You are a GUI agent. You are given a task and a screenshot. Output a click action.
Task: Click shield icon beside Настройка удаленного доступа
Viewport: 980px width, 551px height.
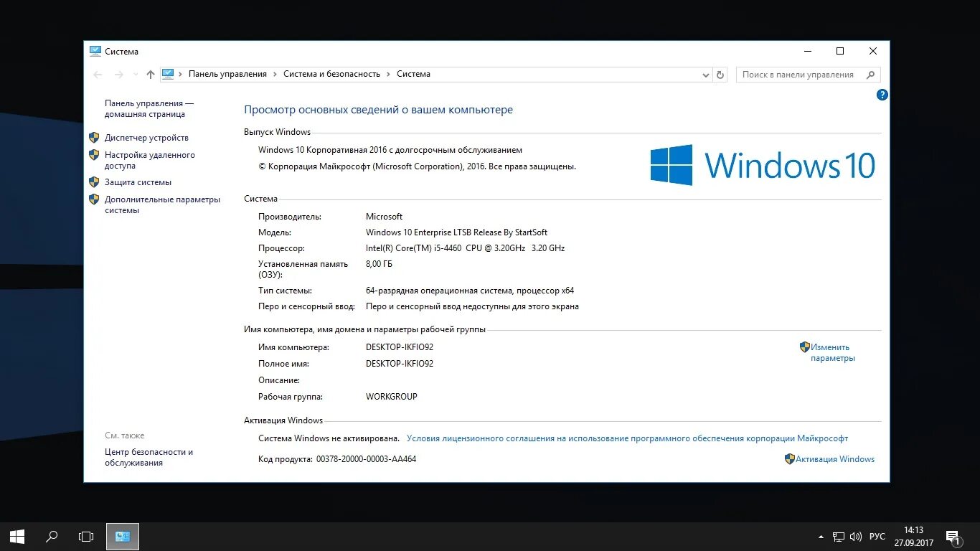click(x=94, y=155)
